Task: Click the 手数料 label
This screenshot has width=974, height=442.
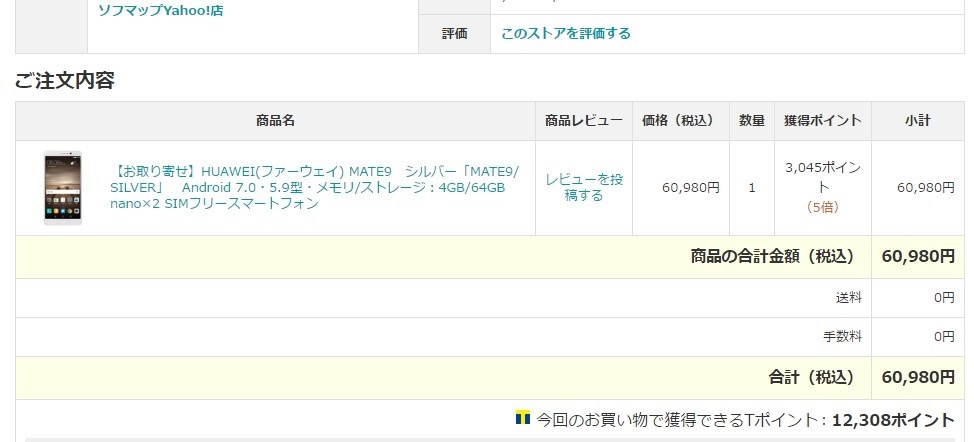Action: (842, 337)
